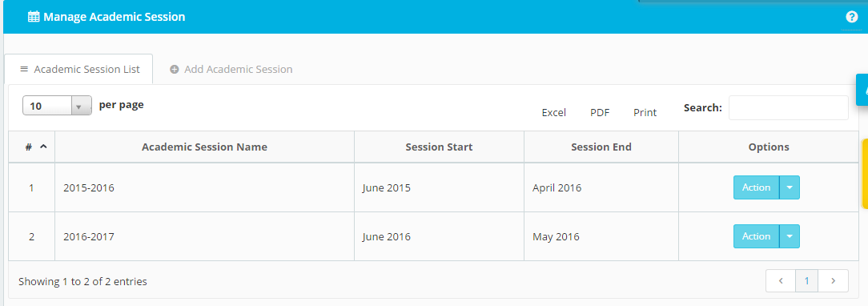The width and height of the screenshot is (868, 306).
Task: Click the list icon on Academic Session List
Action: point(24,69)
